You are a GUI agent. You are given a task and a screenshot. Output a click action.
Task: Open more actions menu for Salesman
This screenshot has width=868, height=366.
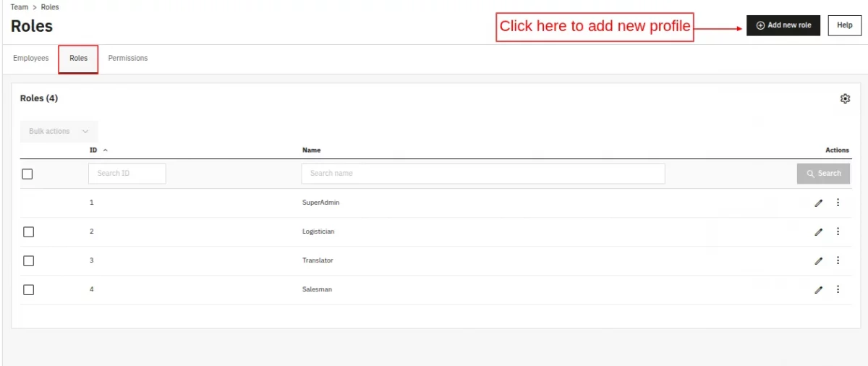pos(838,289)
